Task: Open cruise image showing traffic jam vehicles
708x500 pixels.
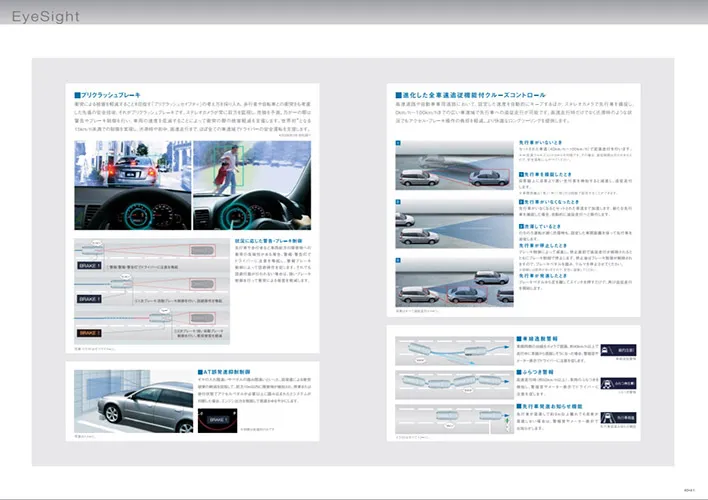Action: click(x=455, y=283)
